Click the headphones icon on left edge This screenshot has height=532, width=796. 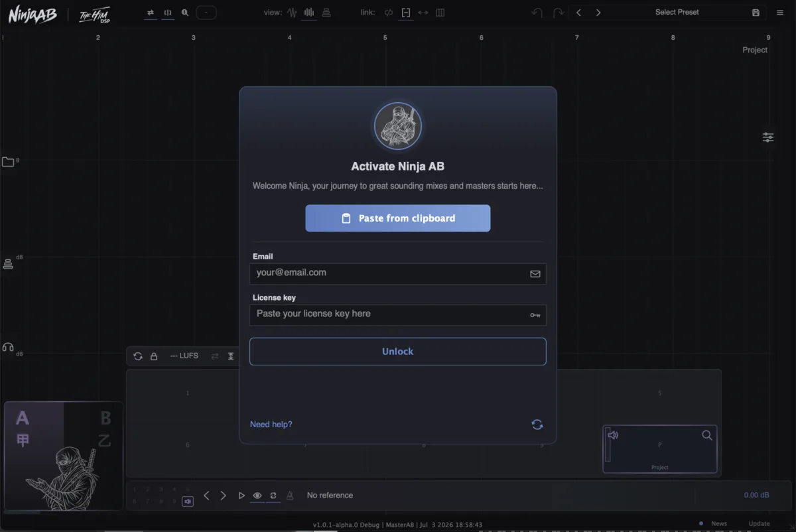(x=8, y=348)
